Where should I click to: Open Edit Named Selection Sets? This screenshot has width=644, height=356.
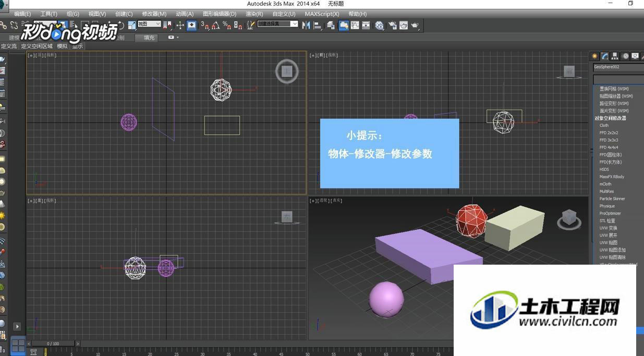[251, 25]
